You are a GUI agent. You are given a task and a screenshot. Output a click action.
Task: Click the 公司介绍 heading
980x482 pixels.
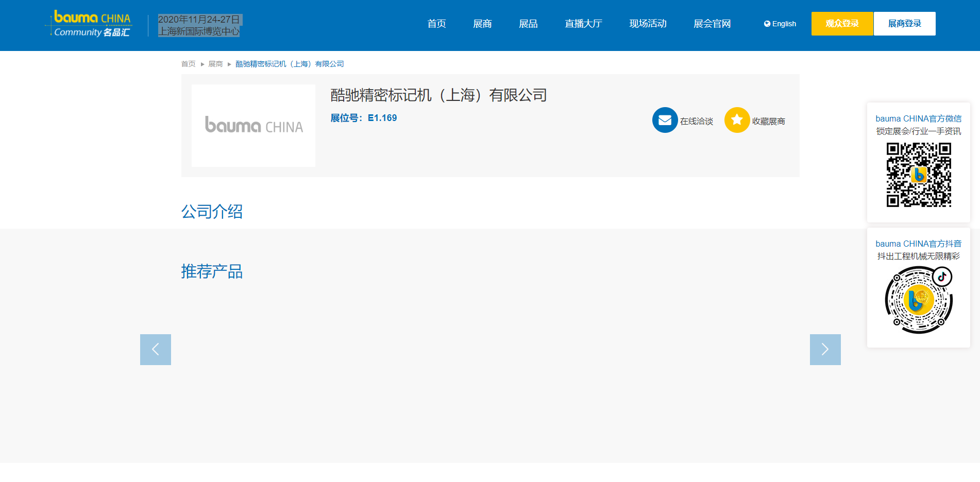pyautogui.click(x=212, y=212)
